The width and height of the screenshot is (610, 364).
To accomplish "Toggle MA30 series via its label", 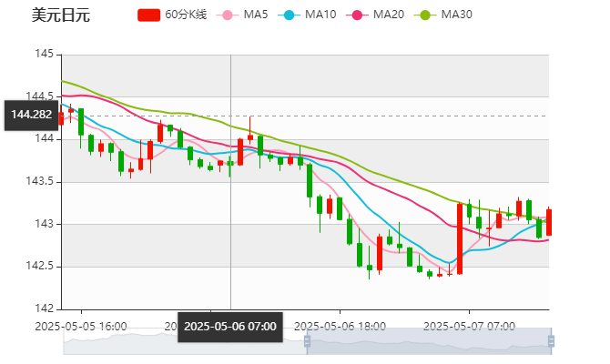I will click(456, 15).
